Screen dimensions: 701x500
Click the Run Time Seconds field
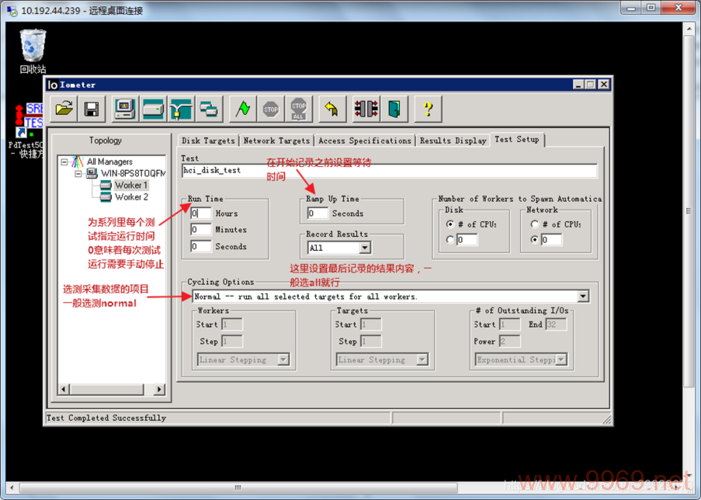click(201, 246)
